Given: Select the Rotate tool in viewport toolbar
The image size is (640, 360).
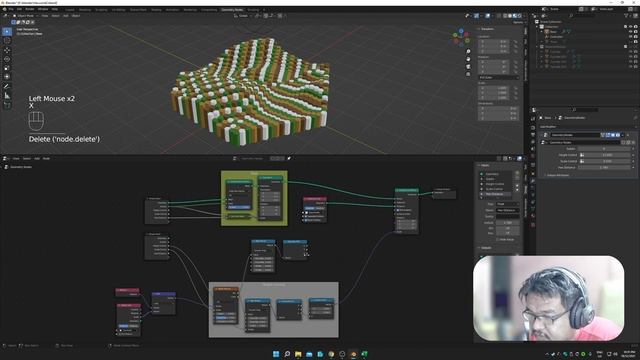Looking at the screenshot, I should point(7,59).
